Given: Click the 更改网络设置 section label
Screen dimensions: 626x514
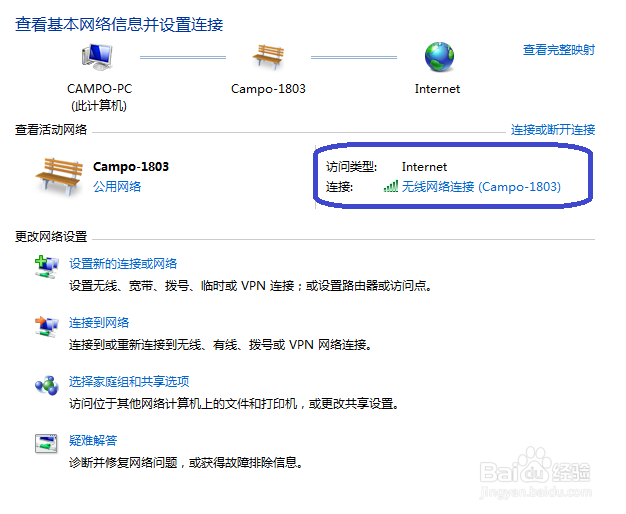Looking at the screenshot, I should pos(51,236).
